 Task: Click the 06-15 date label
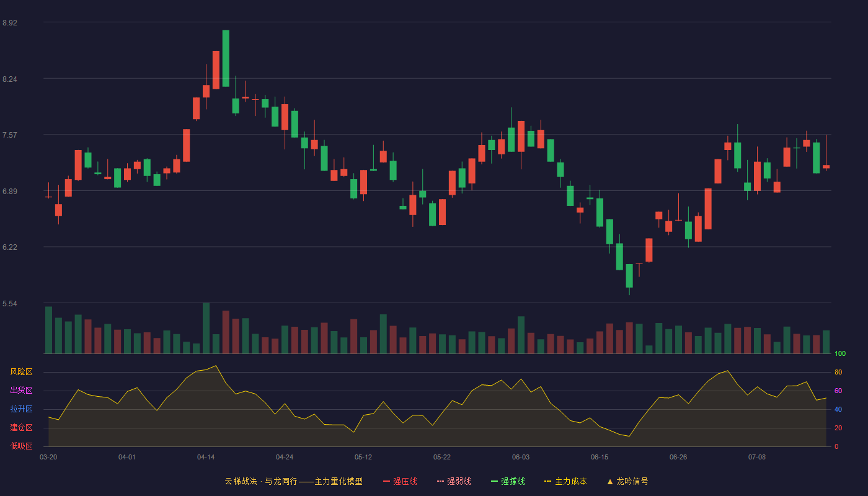click(600, 457)
